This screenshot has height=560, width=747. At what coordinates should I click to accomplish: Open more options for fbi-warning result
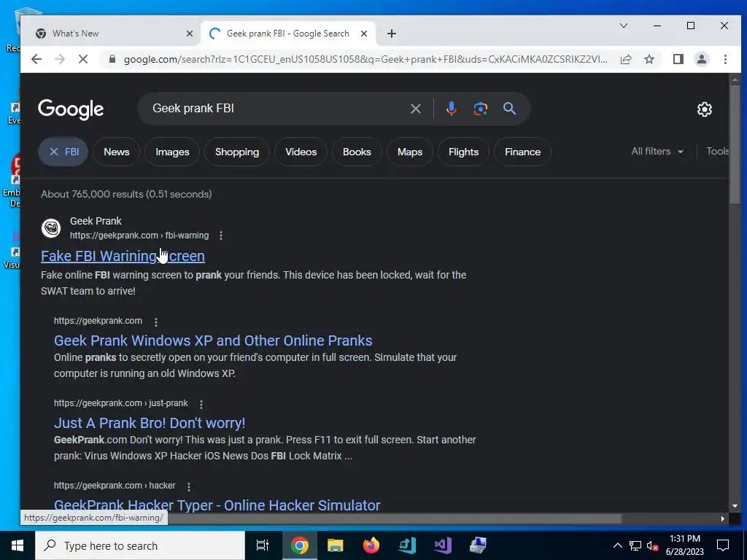pyautogui.click(x=220, y=236)
